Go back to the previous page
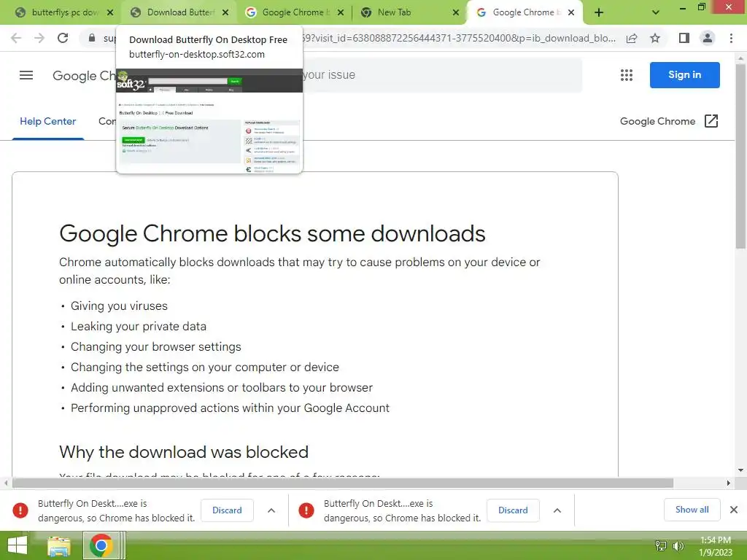The width and height of the screenshot is (747, 560). [16, 38]
